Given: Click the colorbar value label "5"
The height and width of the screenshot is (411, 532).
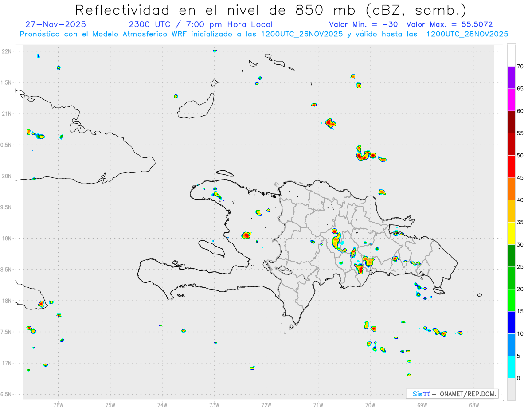Looking at the screenshot, I should [519, 356].
